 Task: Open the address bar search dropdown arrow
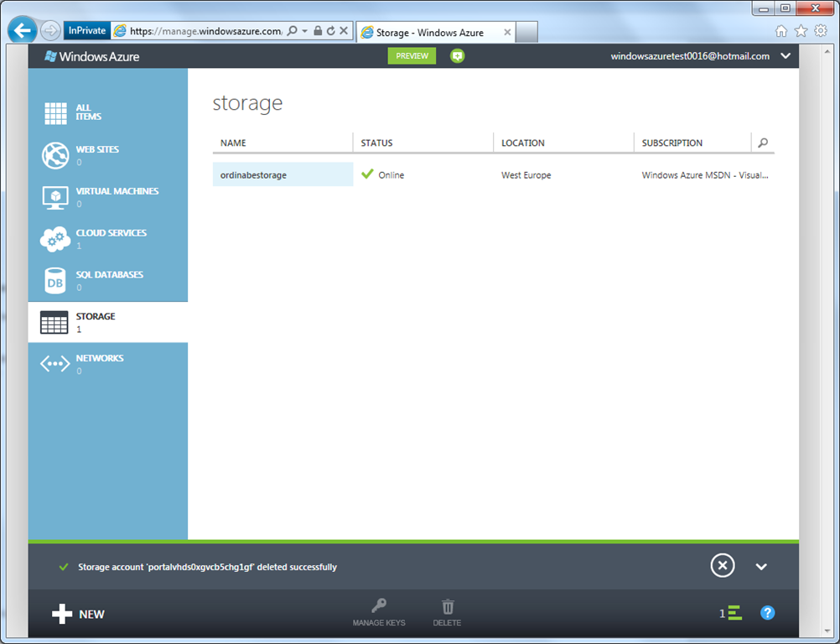[x=303, y=31]
